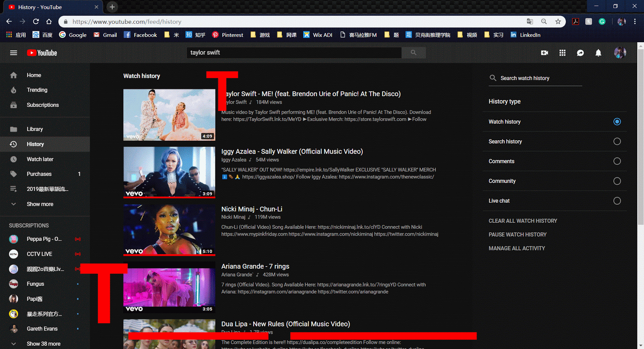Open the messages speech bubble icon
The width and height of the screenshot is (644, 349).
pyautogui.click(x=580, y=53)
